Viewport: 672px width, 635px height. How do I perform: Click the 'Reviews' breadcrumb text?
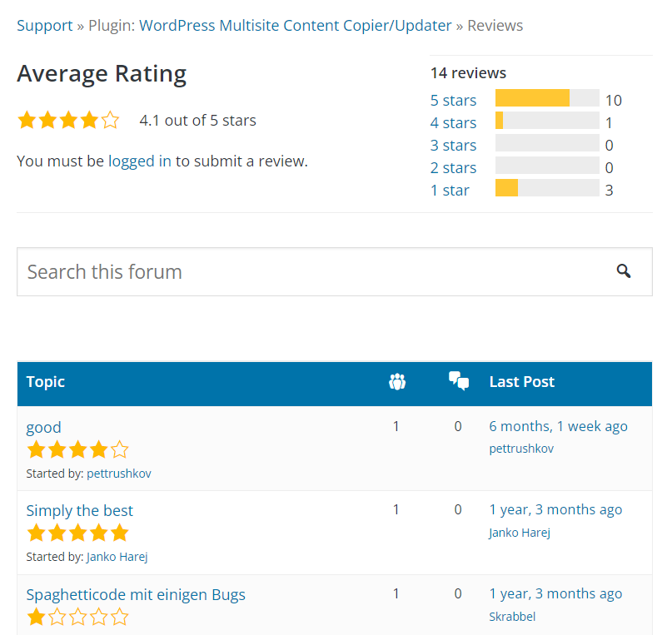(x=495, y=26)
